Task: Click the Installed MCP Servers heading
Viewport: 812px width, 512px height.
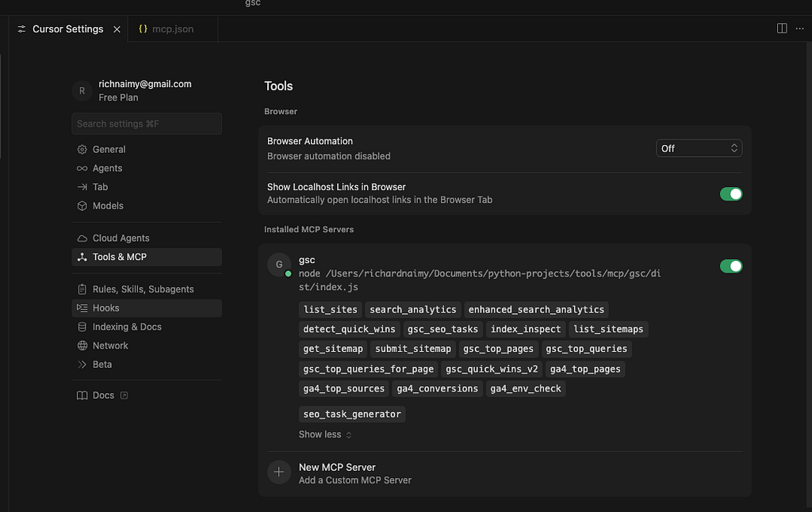Action: (309, 229)
